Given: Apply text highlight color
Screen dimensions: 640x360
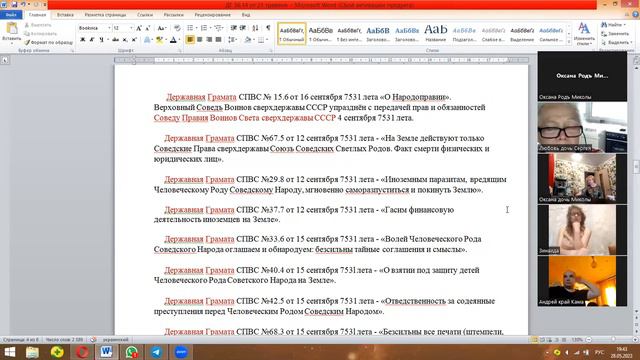Looking at the screenshot, I should click(159, 40).
